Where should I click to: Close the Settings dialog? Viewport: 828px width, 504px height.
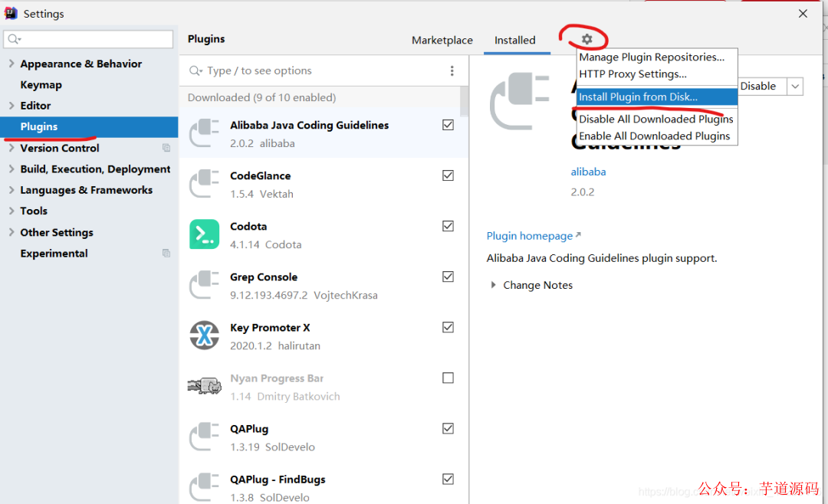tap(803, 14)
